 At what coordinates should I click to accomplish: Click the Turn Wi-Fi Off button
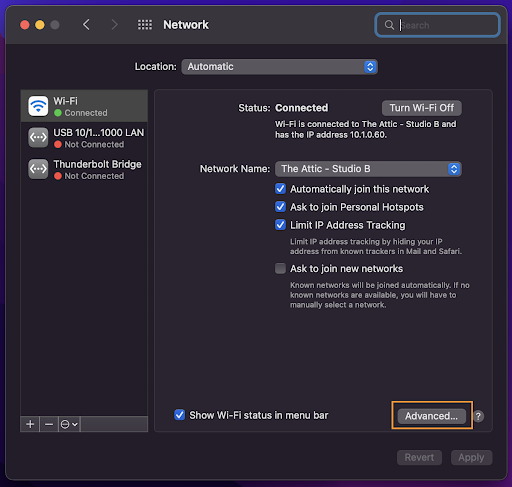422,108
